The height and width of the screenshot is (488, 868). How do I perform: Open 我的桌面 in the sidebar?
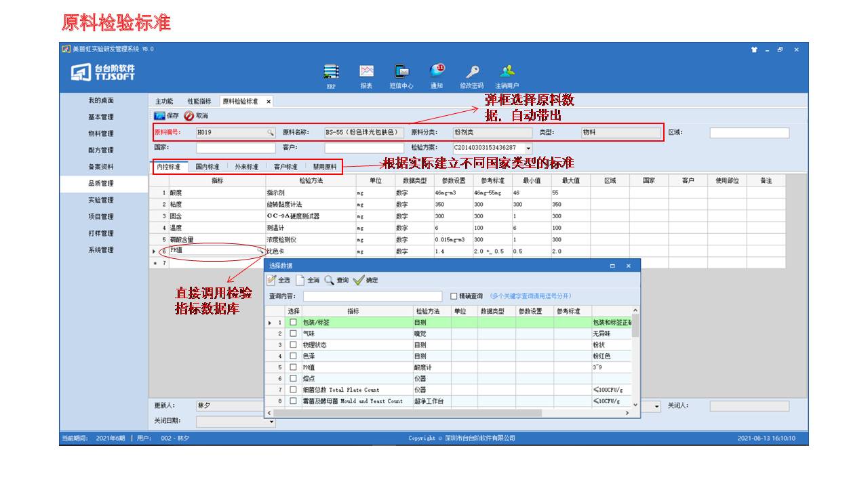[101, 100]
